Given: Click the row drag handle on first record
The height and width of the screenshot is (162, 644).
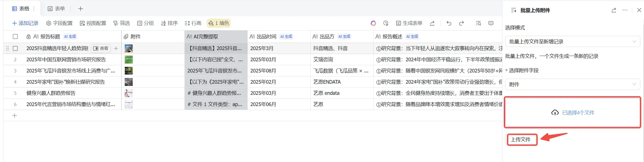Looking at the screenshot, I should 7,48.
